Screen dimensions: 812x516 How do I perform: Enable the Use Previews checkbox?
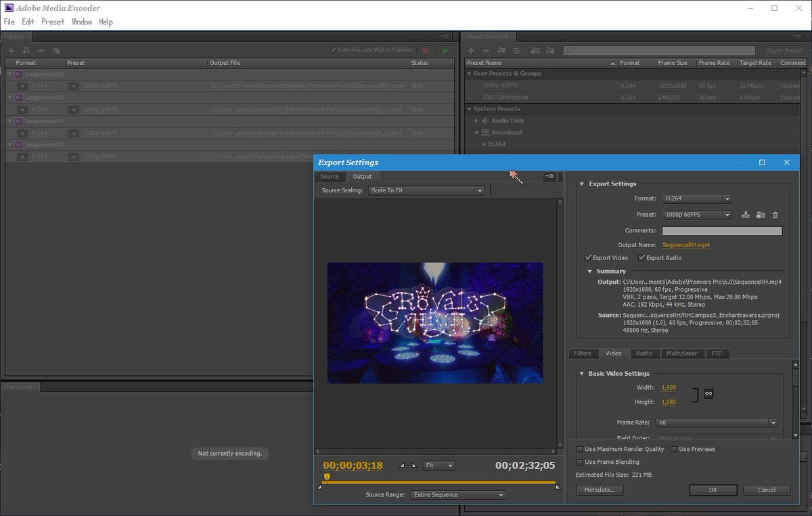coord(674,450)
